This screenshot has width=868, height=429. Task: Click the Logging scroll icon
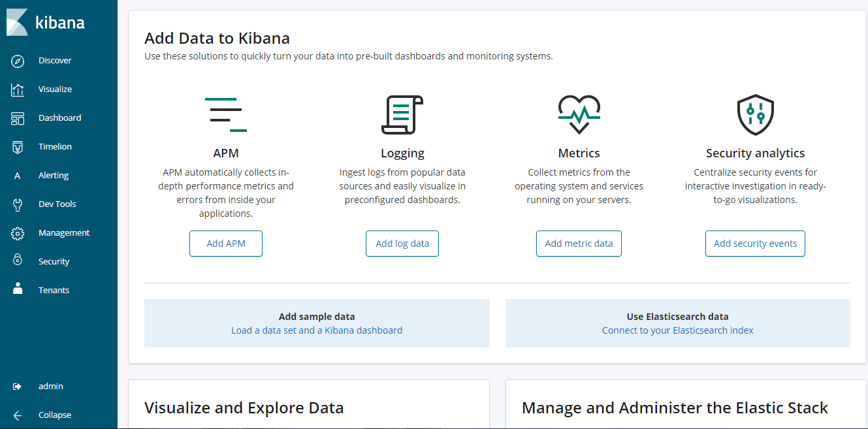tap(402, 115)
